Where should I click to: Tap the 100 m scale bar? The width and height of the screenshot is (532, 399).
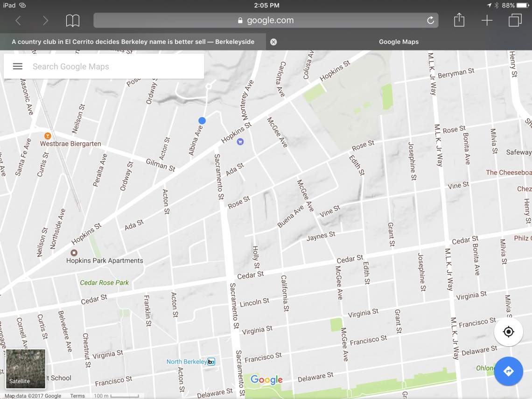(x=116, y=396)
